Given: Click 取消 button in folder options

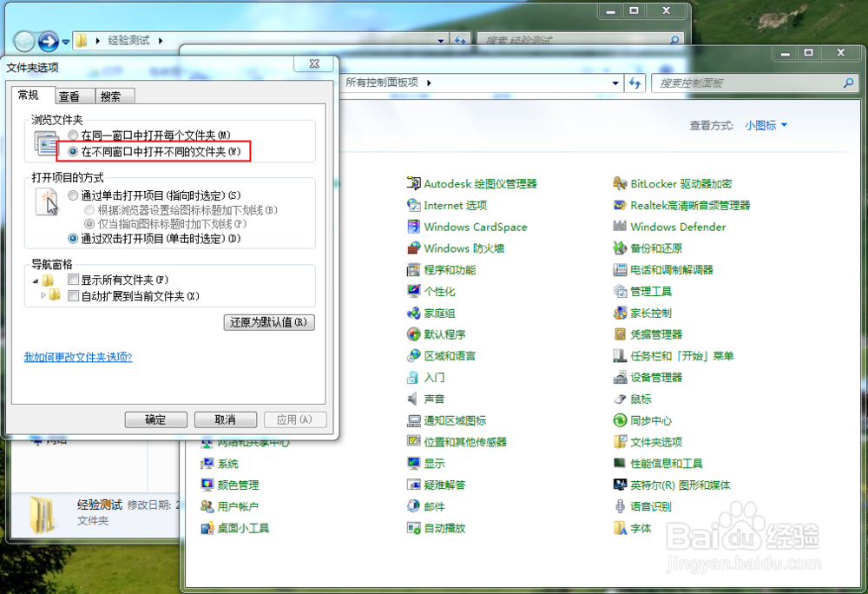Looking at the screenshot, I should [226, 419].
